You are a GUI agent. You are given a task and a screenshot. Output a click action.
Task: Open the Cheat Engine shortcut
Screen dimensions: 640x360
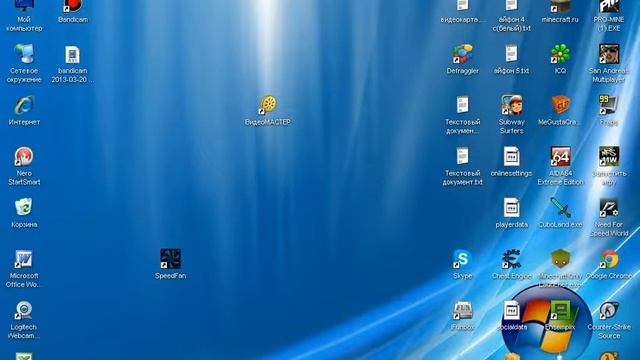click(x=511, y=259)
